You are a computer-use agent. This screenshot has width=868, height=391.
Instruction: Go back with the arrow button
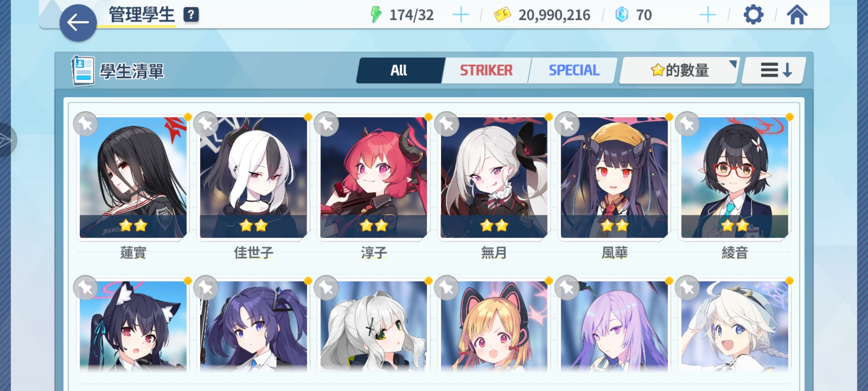(78, 23)
